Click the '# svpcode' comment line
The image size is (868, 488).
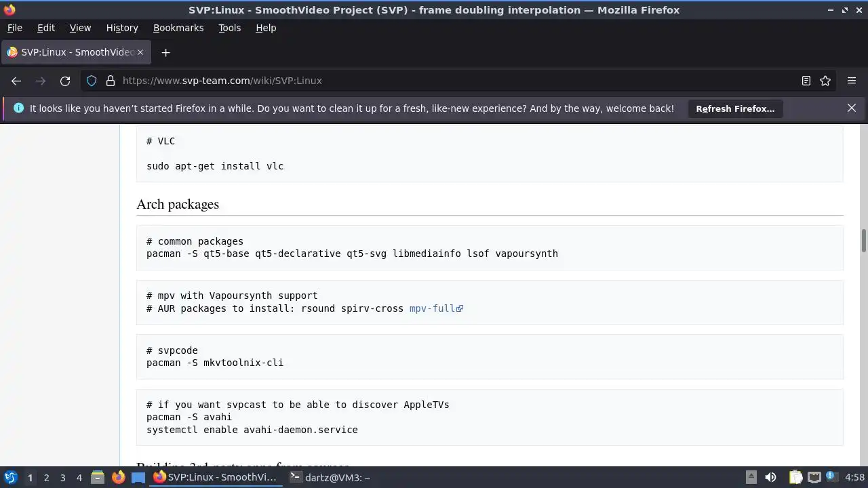click(x=172, y=350)
